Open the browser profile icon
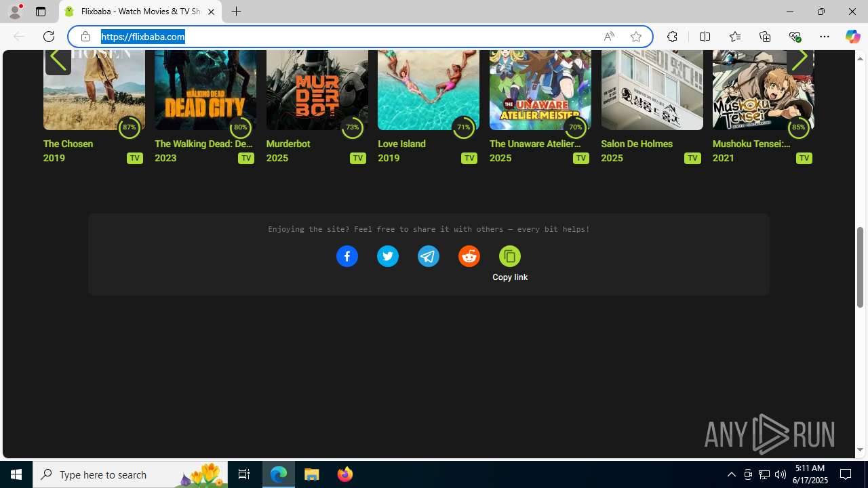This screenshot has width=868, height=488. (15, 12)
